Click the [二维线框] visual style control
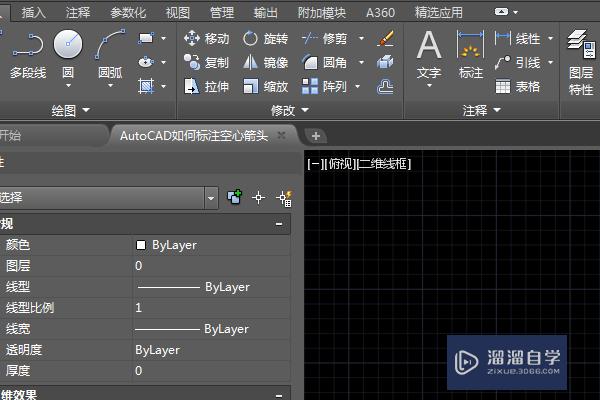The image size is (600, 400). tap(384, 164)
